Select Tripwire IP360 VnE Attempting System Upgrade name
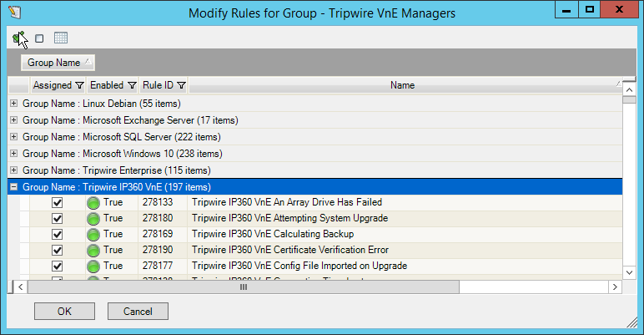 [289, 218]
